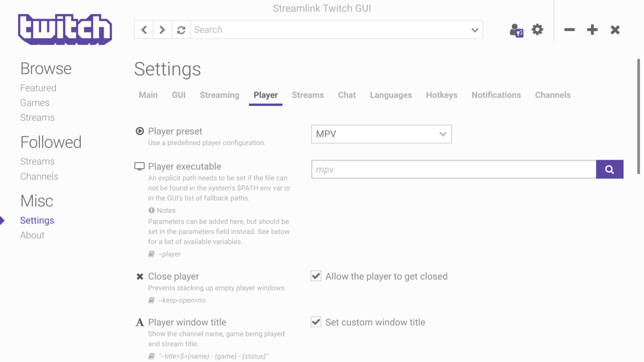Image resolution: width=644 pixels, height=362 pixels.
Task: Open the user account icon
Action: [x=516, y=30]
